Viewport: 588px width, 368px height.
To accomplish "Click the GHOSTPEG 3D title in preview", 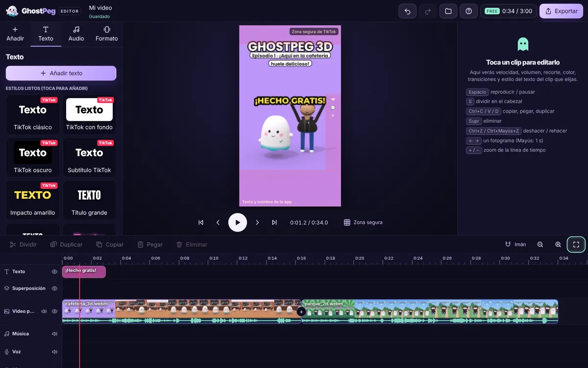I will (x=290, y=46).
